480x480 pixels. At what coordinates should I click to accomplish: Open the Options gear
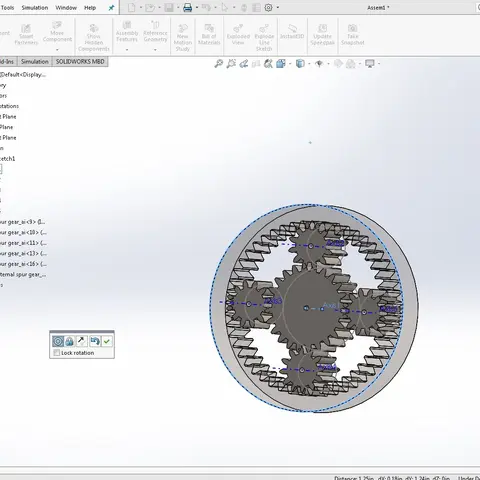tap(268, 8)
